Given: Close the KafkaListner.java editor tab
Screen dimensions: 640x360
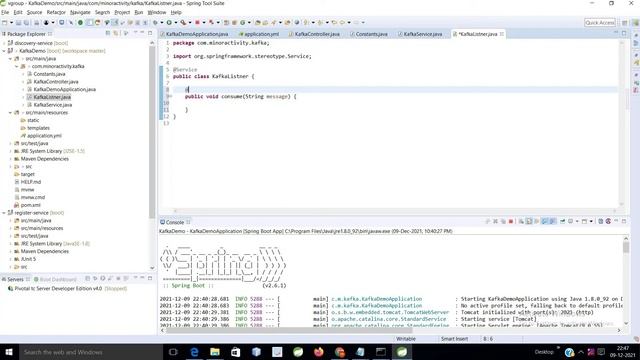Looking at the screenshot, I should click(502, 34).
